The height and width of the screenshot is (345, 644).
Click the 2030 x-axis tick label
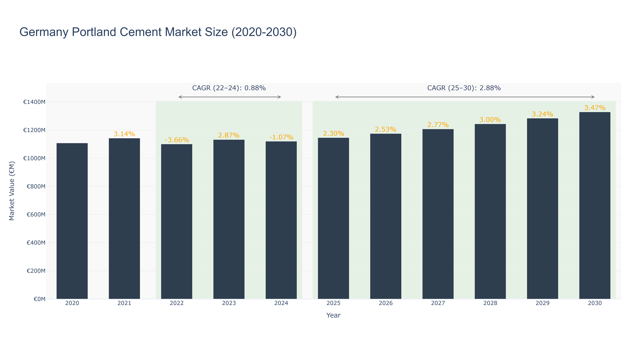pos(595,303)
